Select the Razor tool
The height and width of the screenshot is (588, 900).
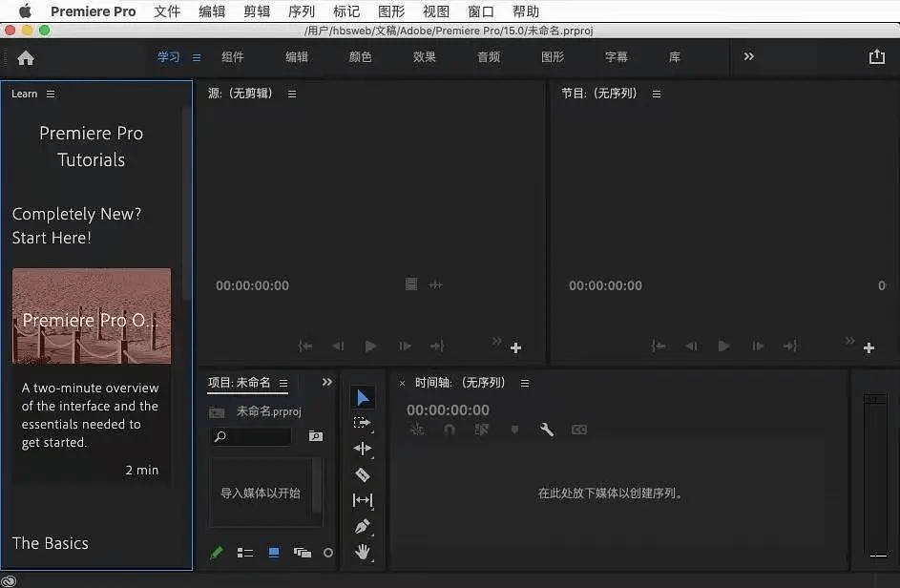tap(363, 474)
